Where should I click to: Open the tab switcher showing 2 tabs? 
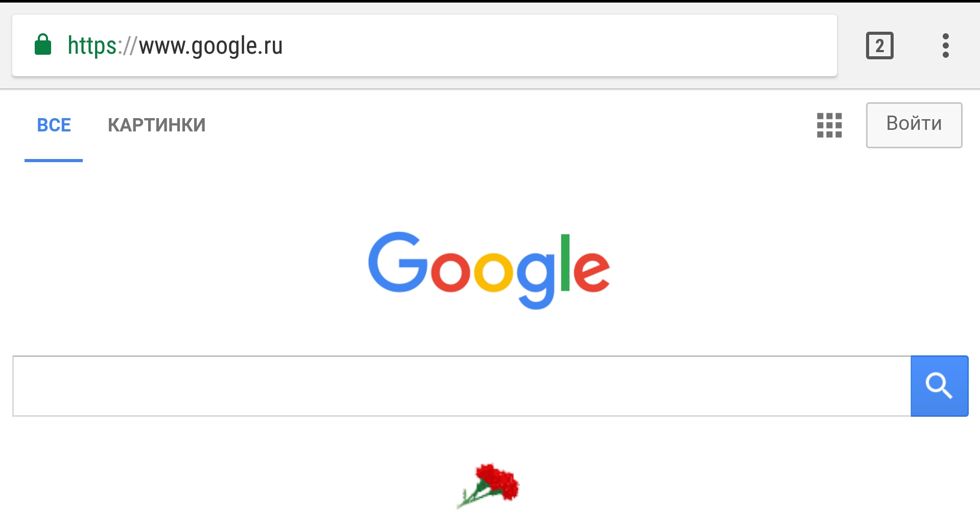(x=879, y=46)
